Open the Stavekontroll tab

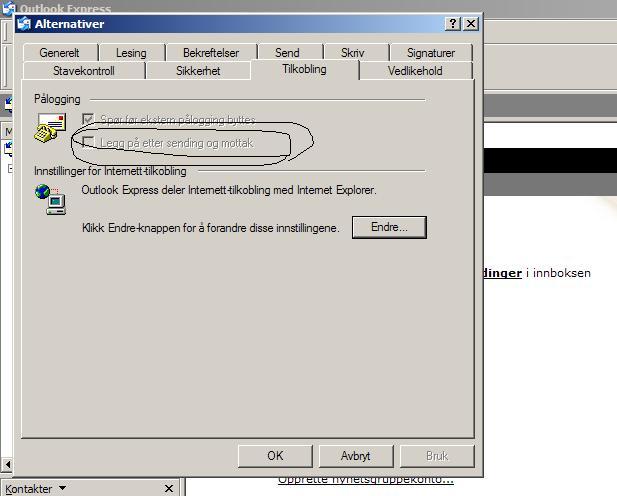84,71
